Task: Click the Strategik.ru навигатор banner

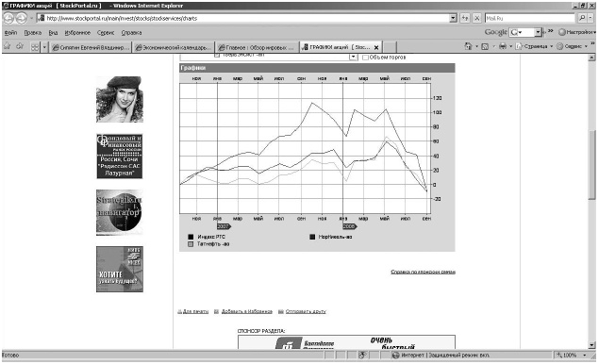Action: (x=120, y=212)
